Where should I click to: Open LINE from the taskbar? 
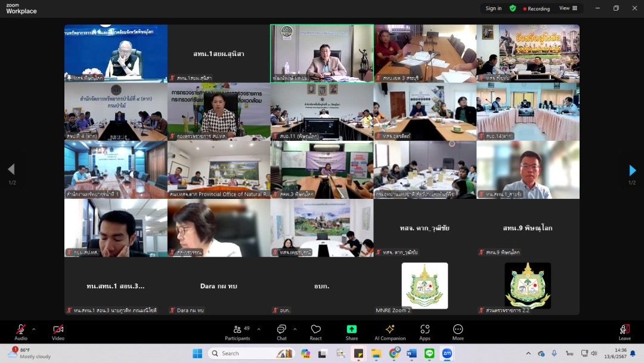click(429, 353)
